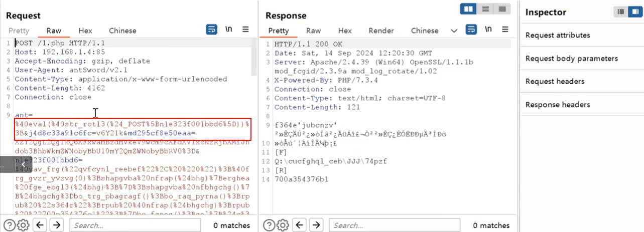Click the 'ant=' parameter line
This screenshot has height=232, width=644.
(x=24, y=115)
